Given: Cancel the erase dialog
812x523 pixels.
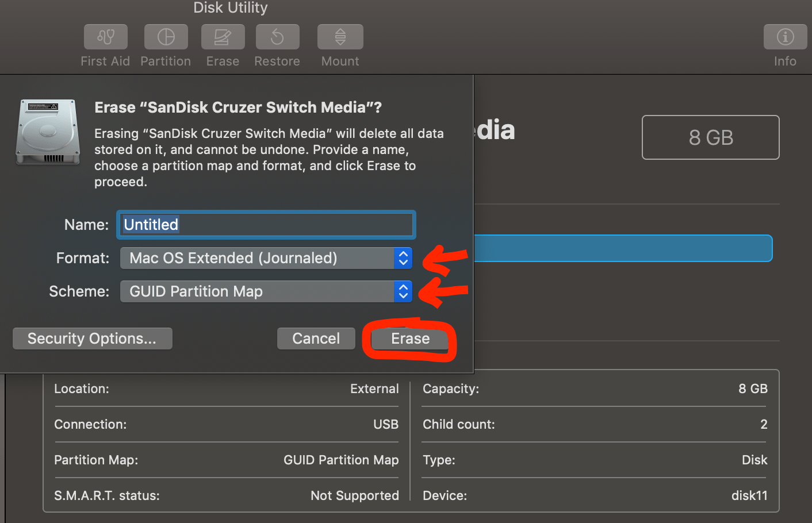Looking at the screenshot, I should click(316, 339).
